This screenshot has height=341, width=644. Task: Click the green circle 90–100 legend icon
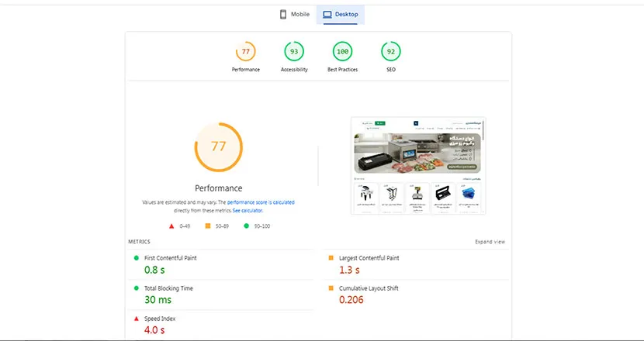point(246,226)
